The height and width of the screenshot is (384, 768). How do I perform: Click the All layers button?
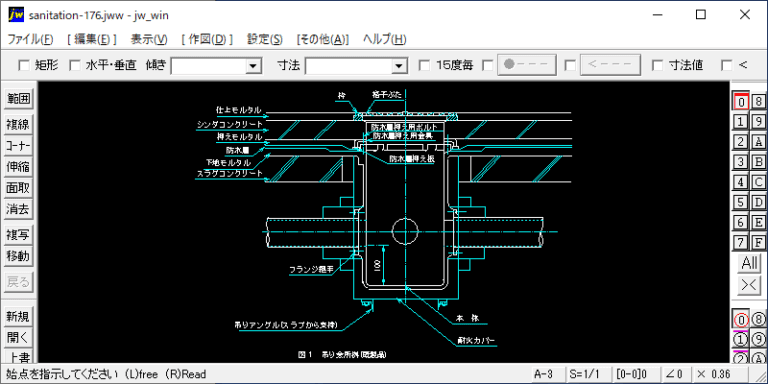point(749,263)
